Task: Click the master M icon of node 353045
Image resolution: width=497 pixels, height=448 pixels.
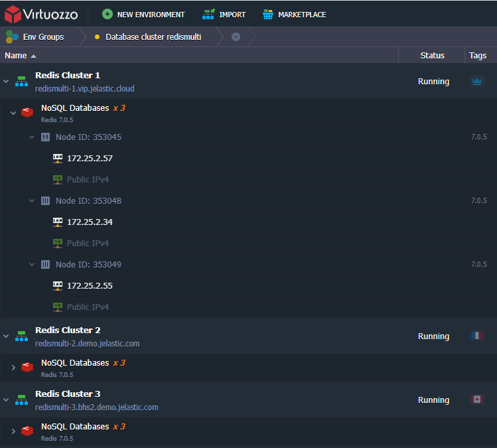Action: tap(45, 137)
